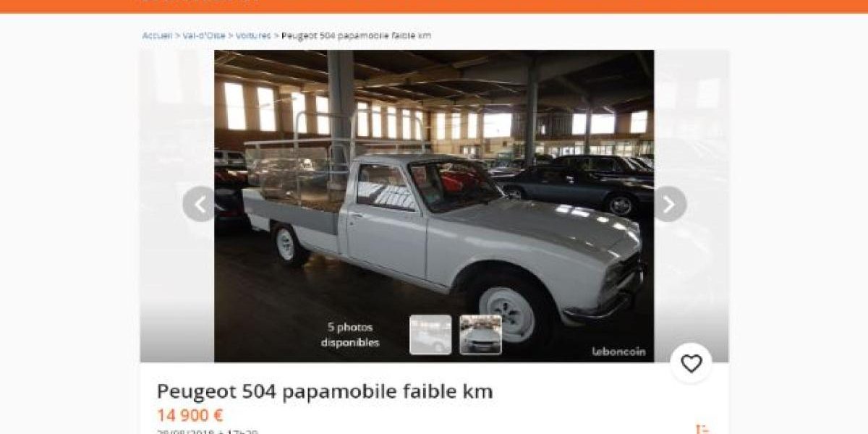Advance to next photo using right arrow
The width and height of the screenshot is (868, 434).
click(x=670, y=204)
